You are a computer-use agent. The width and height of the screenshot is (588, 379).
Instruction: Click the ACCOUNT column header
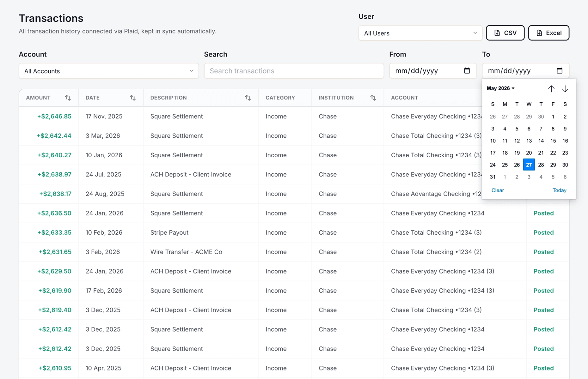(x=405, y=98)
